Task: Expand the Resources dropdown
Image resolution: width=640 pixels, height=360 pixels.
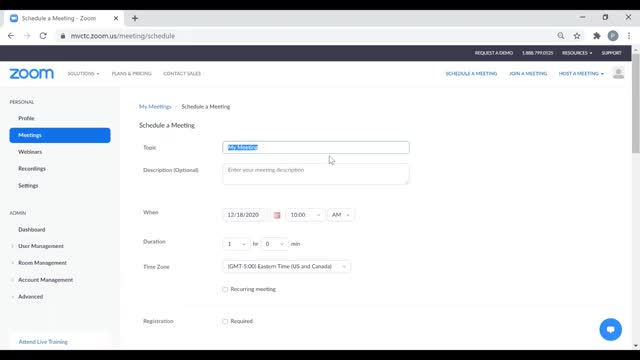Action: (577, 53)
